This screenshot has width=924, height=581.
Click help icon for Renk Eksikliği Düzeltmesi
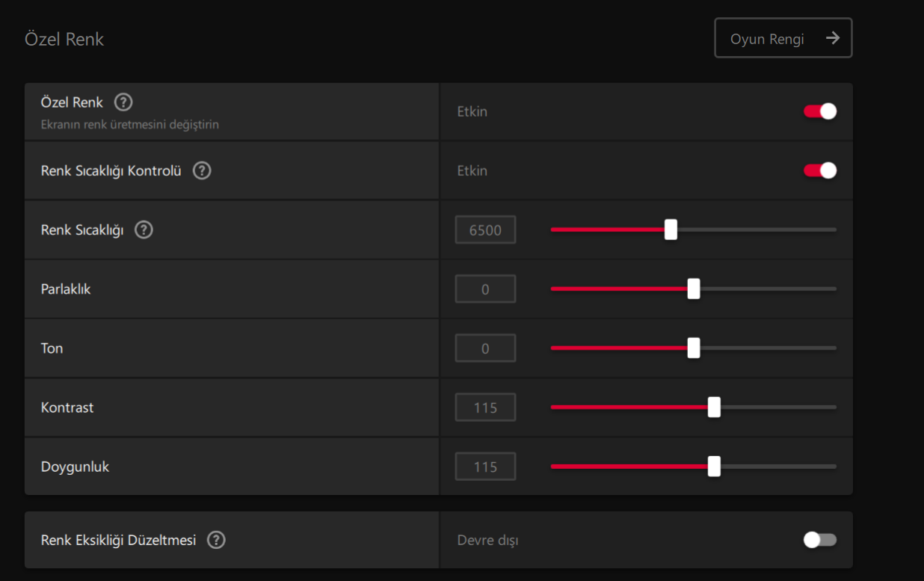point(216,540)
